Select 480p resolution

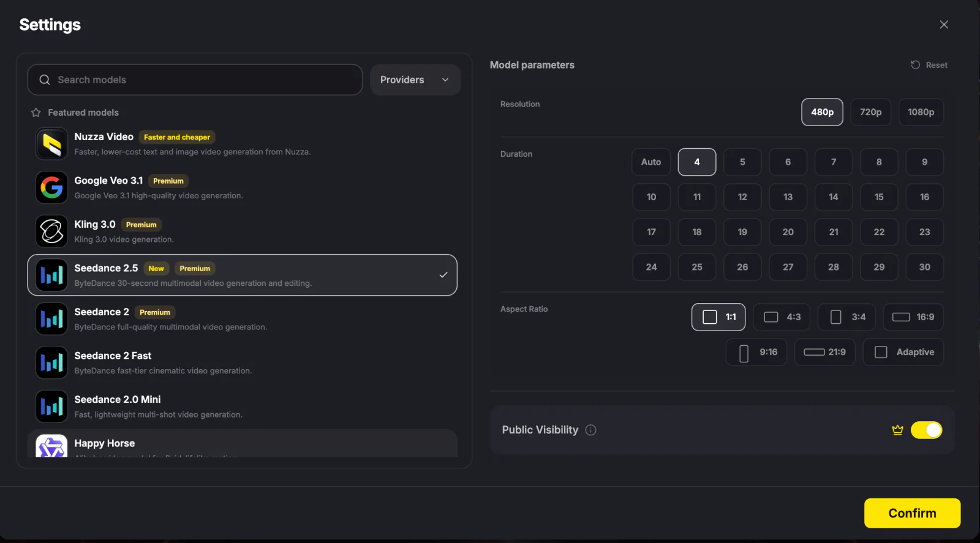(822, 112)
